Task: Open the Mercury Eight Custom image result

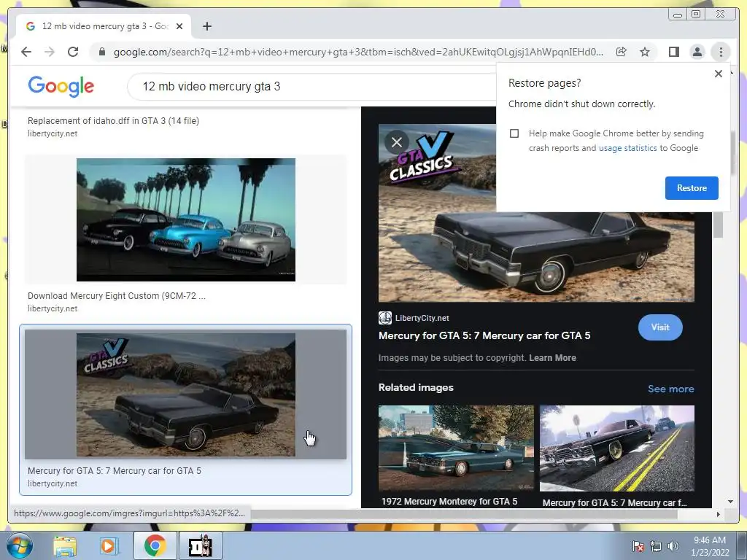Action: pos(186,219)
